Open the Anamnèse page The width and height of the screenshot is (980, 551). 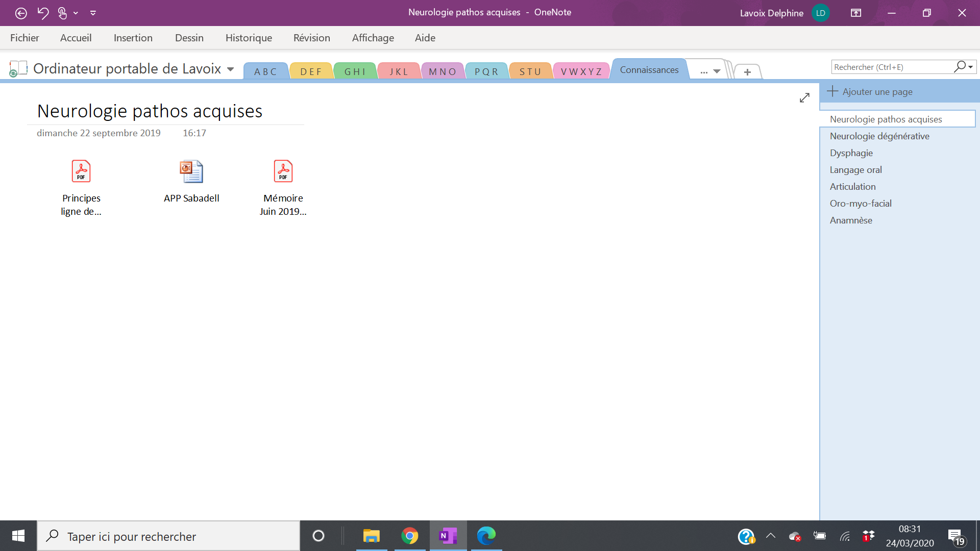click(x=897, y=220)
